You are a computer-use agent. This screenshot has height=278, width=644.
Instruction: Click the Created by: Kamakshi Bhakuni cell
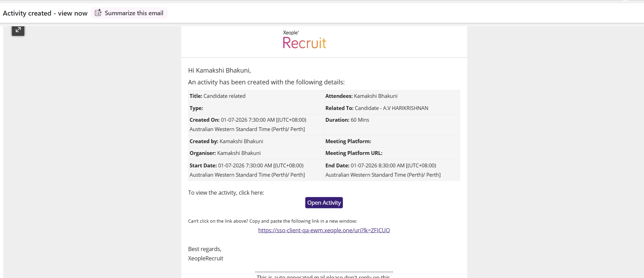[256, 141]
